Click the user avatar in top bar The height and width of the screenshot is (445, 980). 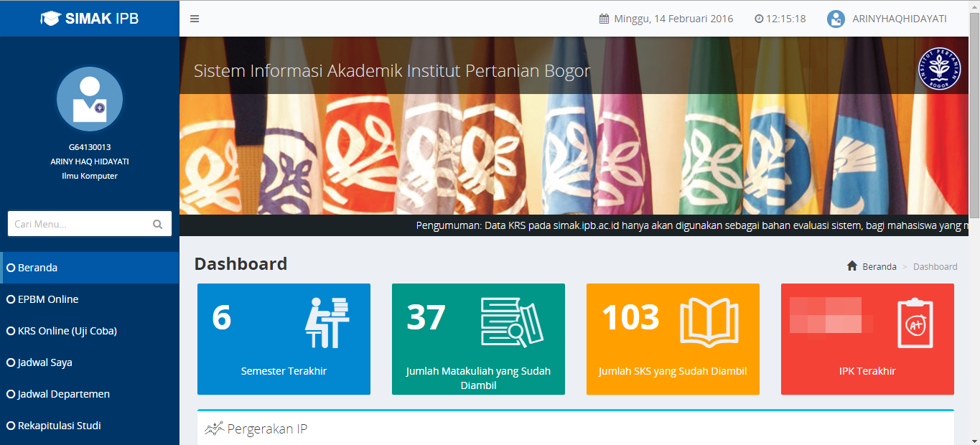point(836,19)
